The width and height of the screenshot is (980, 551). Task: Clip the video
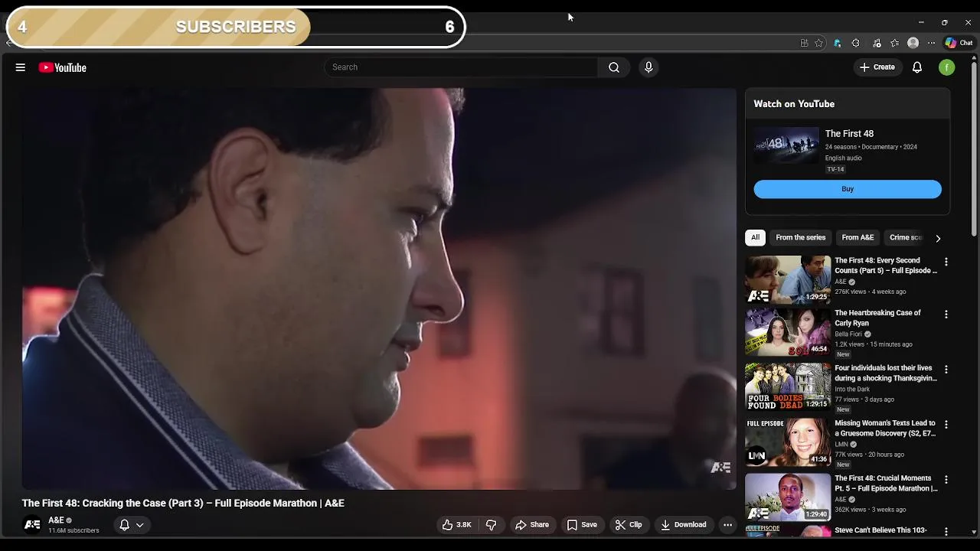629,525
